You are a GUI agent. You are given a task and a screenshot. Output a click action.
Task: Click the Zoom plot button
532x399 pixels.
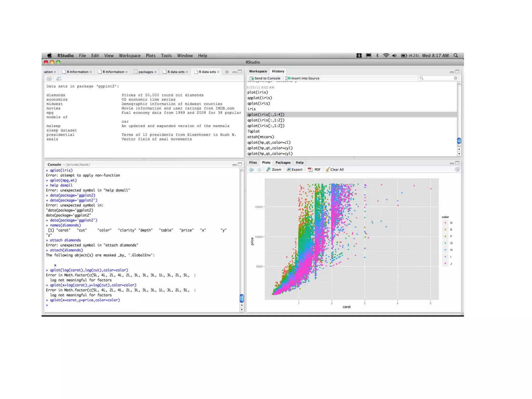[x=274, y=170]
